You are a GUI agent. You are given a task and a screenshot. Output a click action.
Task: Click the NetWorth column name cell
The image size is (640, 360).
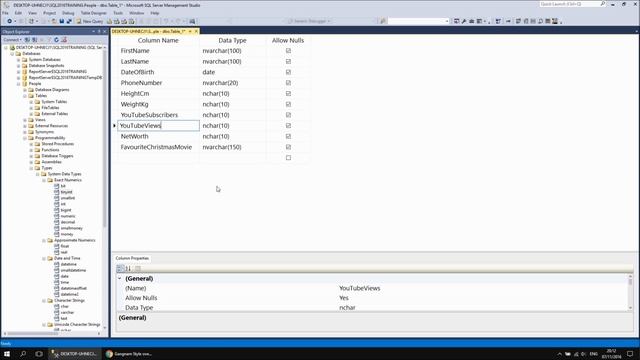[158, 136]
